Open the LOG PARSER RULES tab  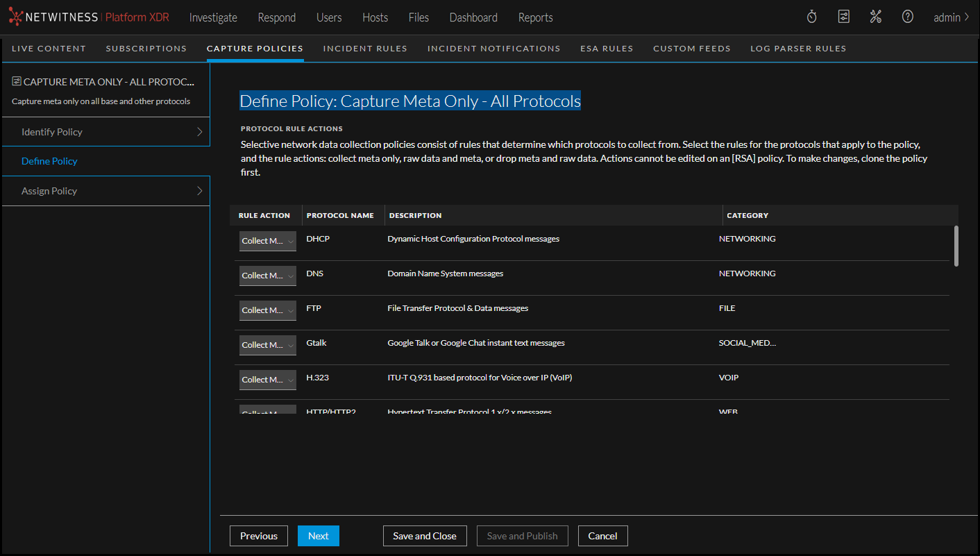798,48
